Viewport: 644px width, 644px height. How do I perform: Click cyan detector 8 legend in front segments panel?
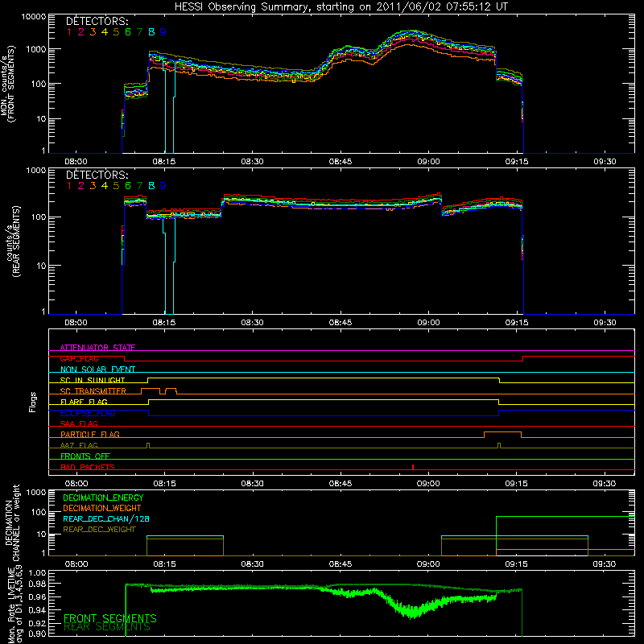(151, 32)
